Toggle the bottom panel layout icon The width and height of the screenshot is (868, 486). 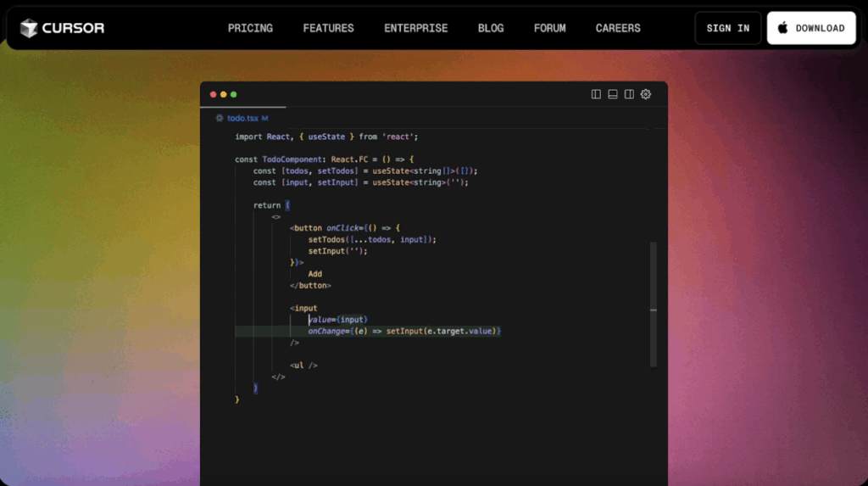coord(613,94)
